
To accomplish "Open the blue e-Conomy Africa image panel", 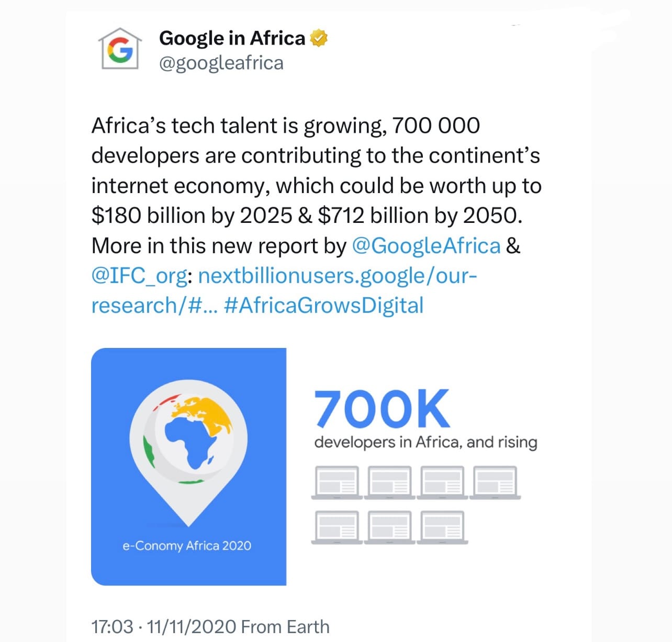I will point(188,466).
